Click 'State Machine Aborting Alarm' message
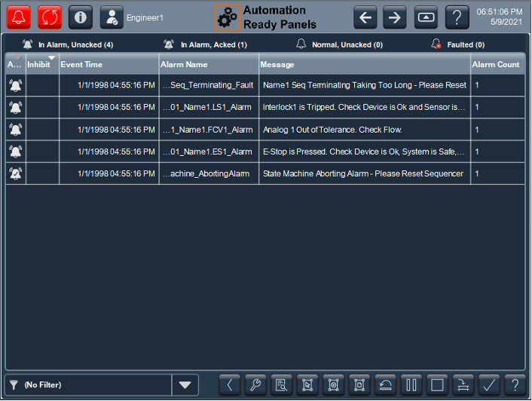This screenshot has width=532, height=401. tap(365, 173)
